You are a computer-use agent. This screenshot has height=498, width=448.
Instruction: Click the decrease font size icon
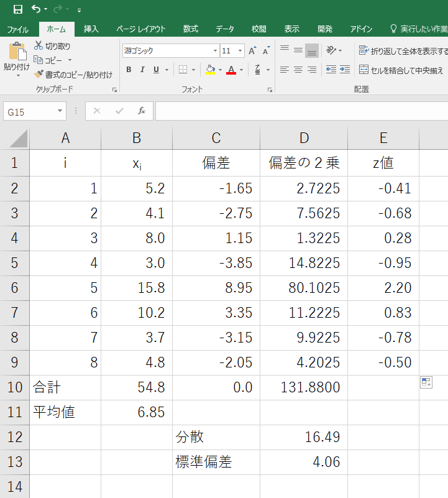tap(266, 51)
